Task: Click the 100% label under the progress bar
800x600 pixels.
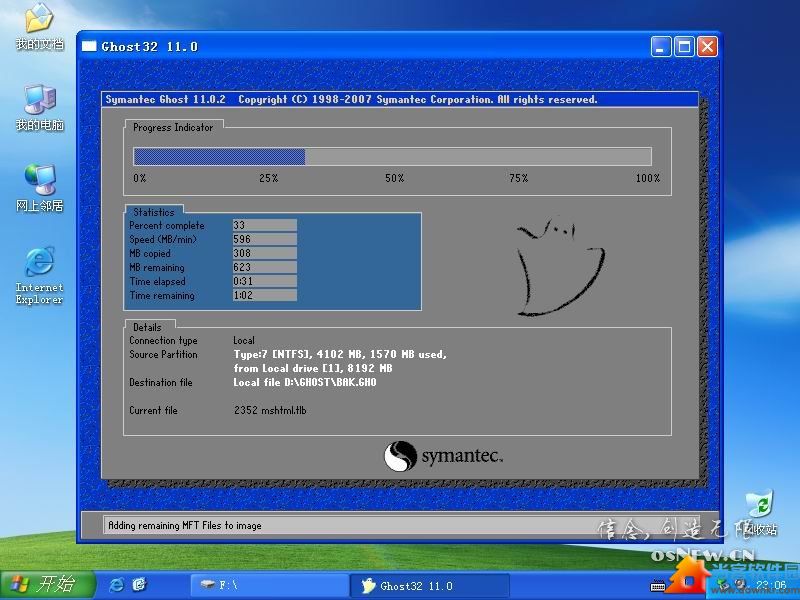Action: [648, 178]
